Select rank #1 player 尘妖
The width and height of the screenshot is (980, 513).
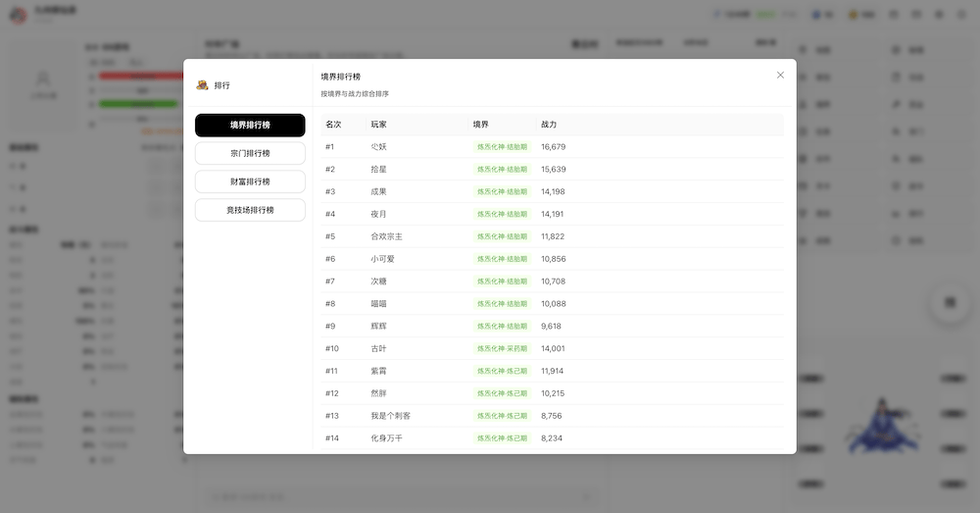pyautogui.click(x=378, y=147)
